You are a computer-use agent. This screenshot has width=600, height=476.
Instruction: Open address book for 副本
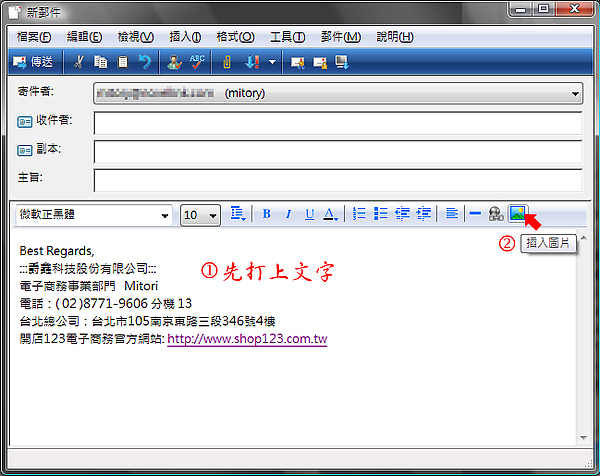point(24,150)
